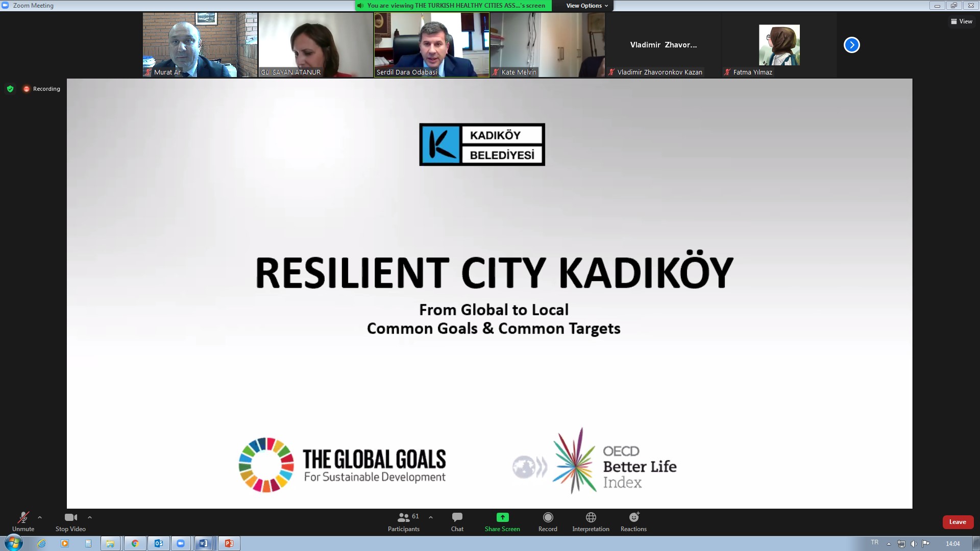Unmute the microphone in Zoom
This screenshot has width=980, height=551.
coord(23,521)
